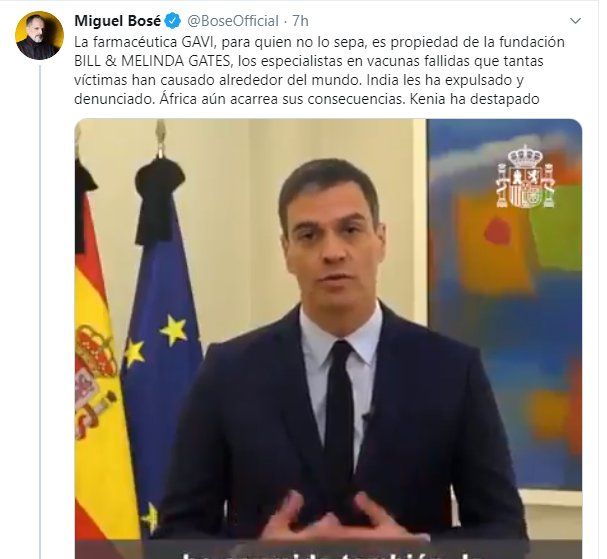The width and height of the screenshot is (607, 559).
Task: Open the Miguel Bosé display name link
Action: 117,21
